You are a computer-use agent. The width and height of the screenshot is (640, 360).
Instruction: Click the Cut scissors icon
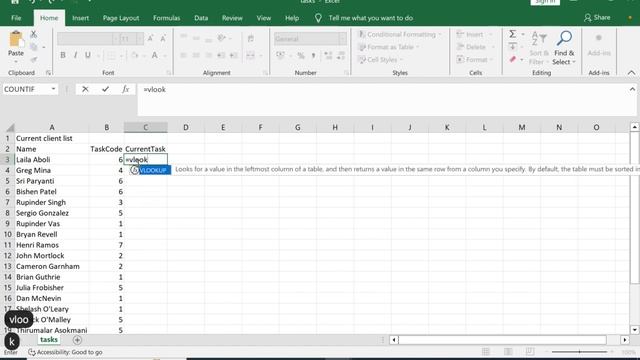(x=33, y=34)
